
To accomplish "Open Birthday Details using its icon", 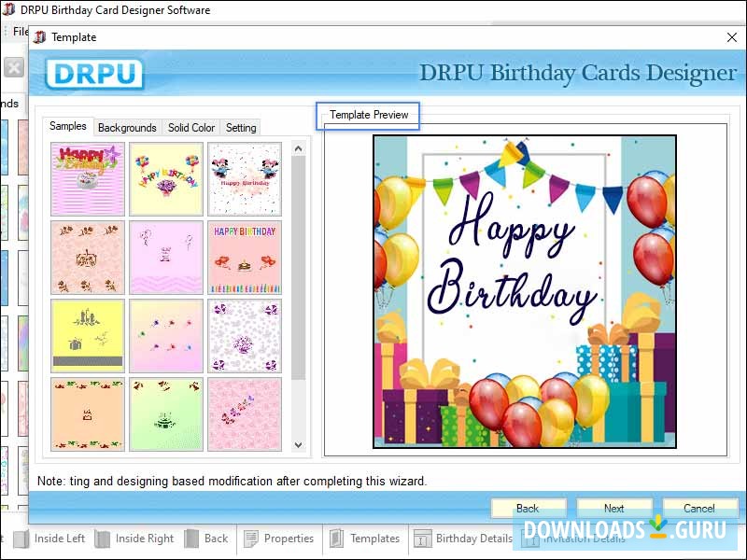I will click(x=422, y=539).
